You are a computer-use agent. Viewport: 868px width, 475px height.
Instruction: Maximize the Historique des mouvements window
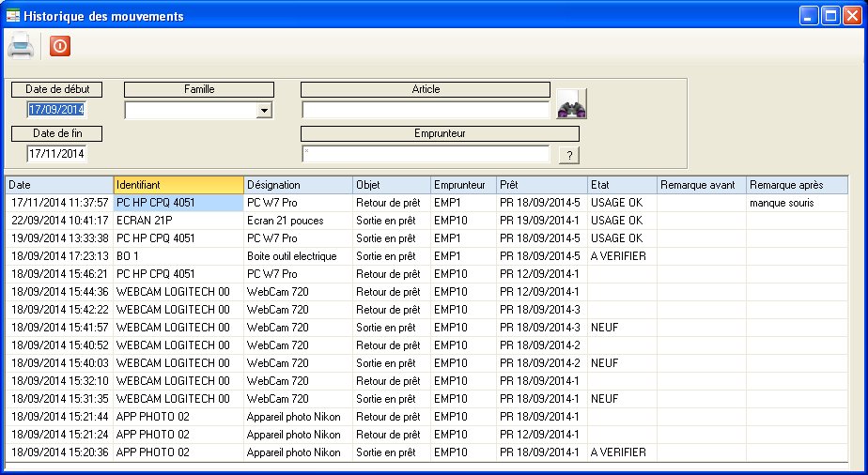[830, 16]
